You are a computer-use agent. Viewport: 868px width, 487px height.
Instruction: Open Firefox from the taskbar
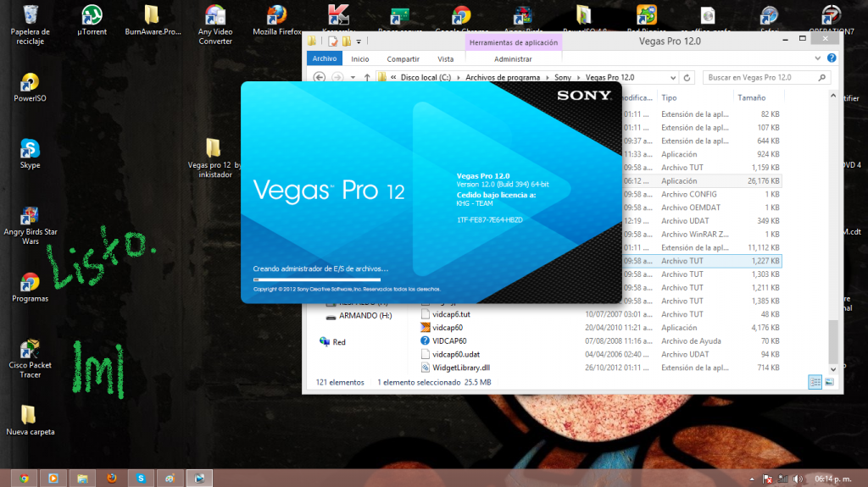(x=112, y=479)
